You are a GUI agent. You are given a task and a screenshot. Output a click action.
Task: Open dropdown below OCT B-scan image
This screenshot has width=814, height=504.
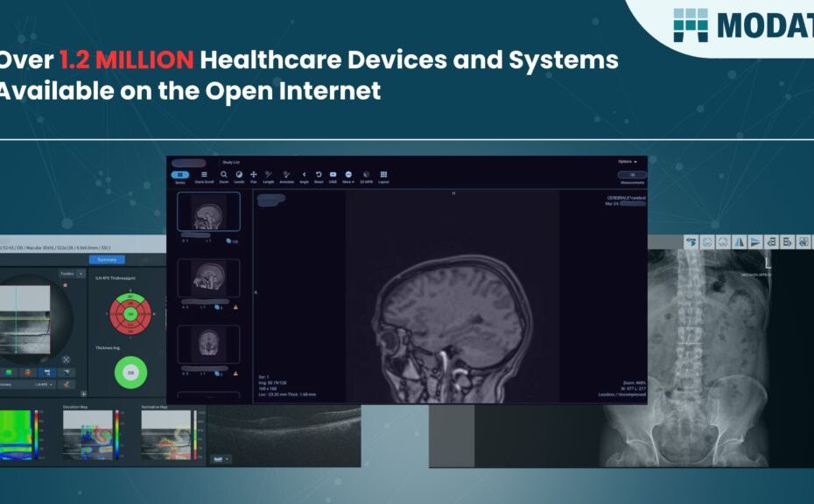pyautogui.click(x=221, y=458)
